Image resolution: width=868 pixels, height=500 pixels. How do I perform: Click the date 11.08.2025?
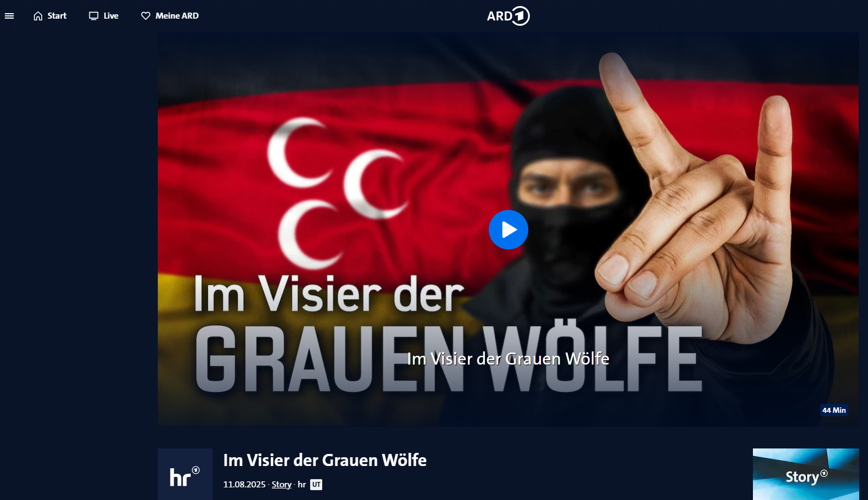click(x=244, y=485)
